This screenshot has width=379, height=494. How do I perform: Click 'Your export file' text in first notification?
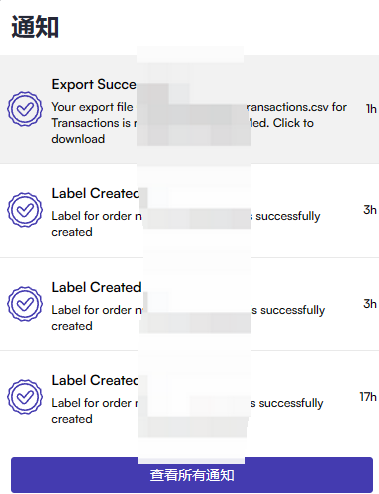click(x=92, y=107)
